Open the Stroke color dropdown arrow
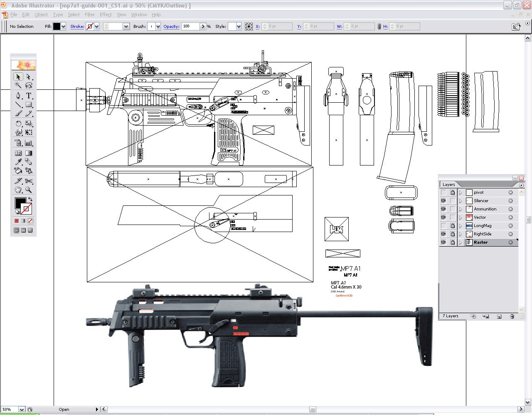This screenshot has width=532, height=415. pyautogui.click(x=97, y=27)
